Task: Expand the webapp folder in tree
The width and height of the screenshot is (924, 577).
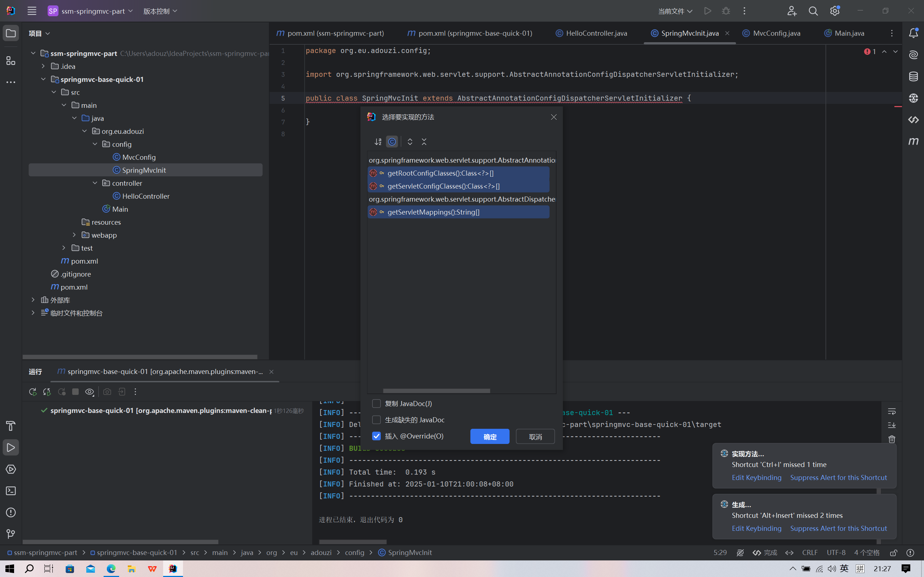Action: click(74, 235)
